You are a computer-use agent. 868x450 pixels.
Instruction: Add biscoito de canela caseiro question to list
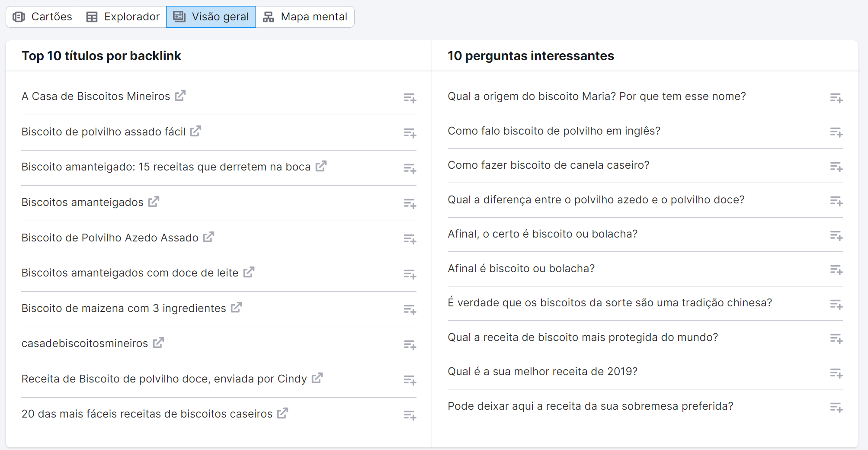point(836,167)
